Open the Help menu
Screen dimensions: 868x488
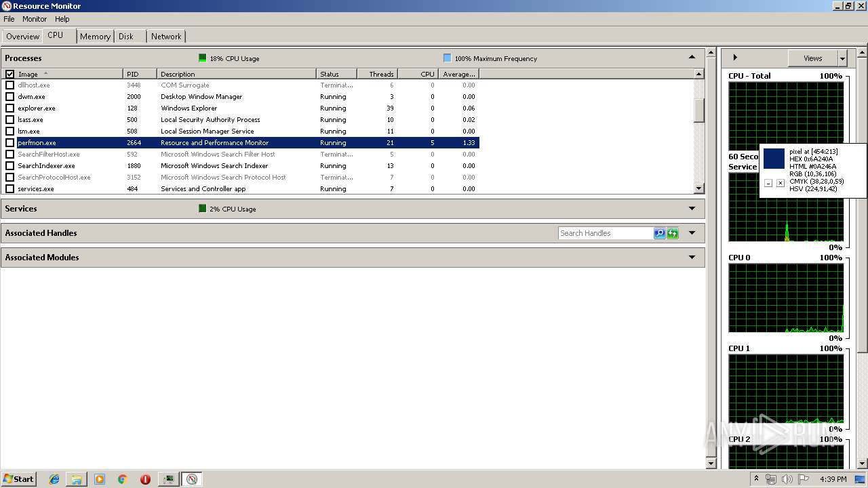click(x=62, y=19)
